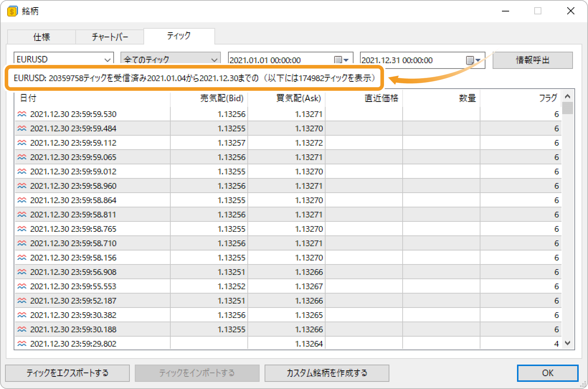Viewport: 588px width, 389px height.
Task: Click Bid value in row 23:59:55.553
Action: click(232, 286)
